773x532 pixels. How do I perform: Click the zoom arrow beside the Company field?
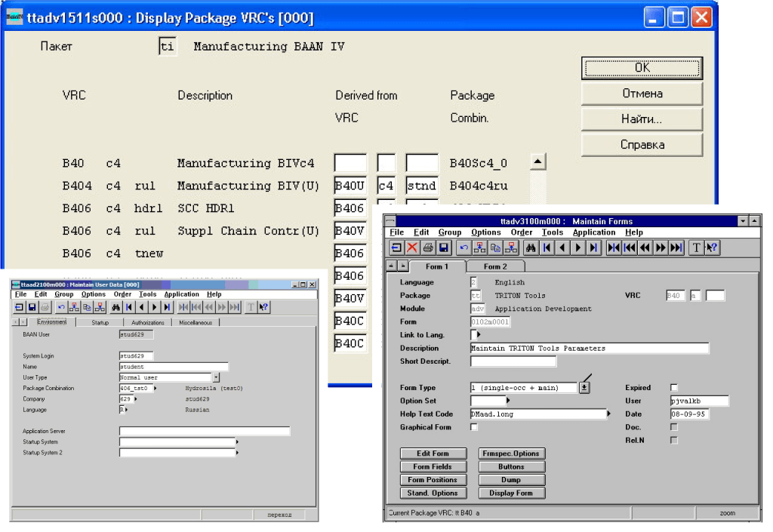click(x=136, y=399)
